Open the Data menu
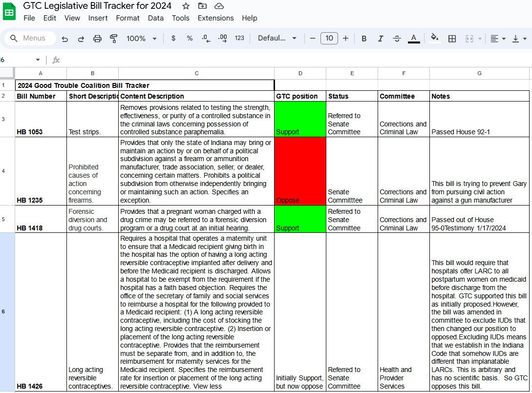The width and height of the screenshot is (532, 393). click(x=155, y=18)
